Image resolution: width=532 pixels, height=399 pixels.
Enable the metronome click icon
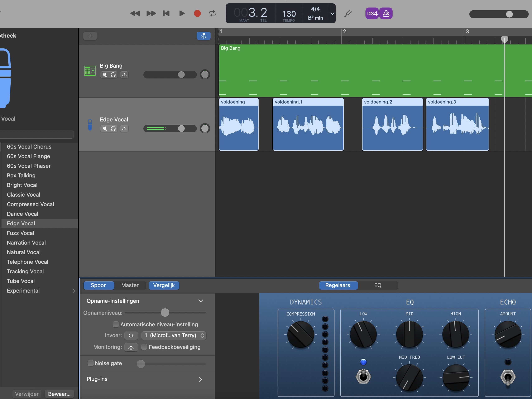(x=386, y=14)
